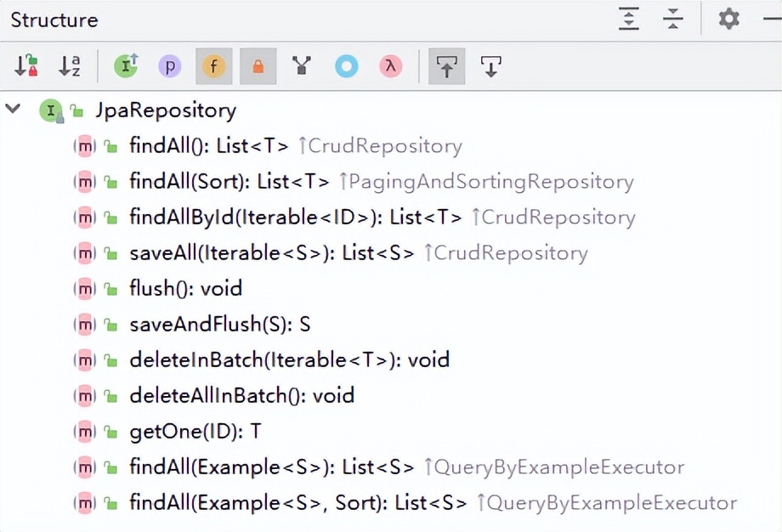Image resolution: width=782 pixels, height=532 pixels.
Task: Click the orange lock Show Non-Public icon
Action: tap(258, 66)
